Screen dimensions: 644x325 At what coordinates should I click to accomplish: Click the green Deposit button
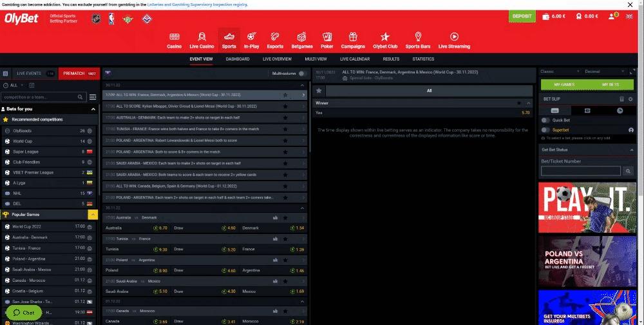click(x=522, y=17)
